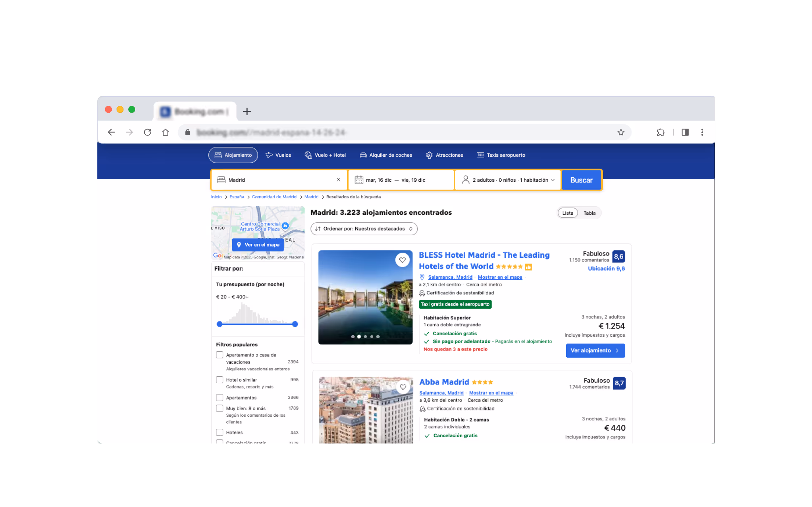
Task: Switch results view to Tabla
Action: 589,213
